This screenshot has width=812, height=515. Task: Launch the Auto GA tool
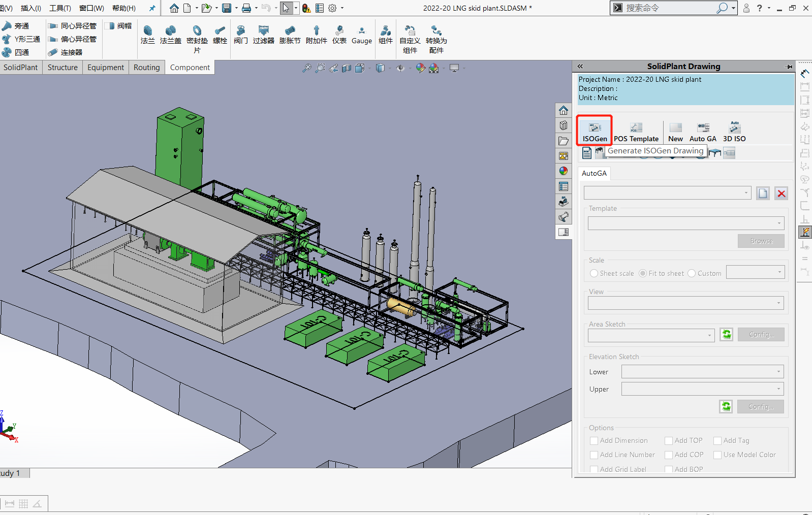[703, 132]
